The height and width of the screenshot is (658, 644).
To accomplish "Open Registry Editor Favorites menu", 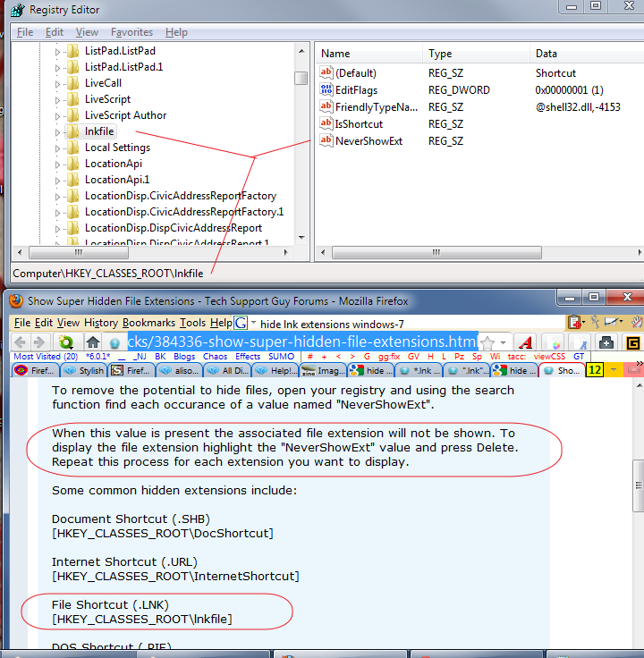I will coord(131,32).
